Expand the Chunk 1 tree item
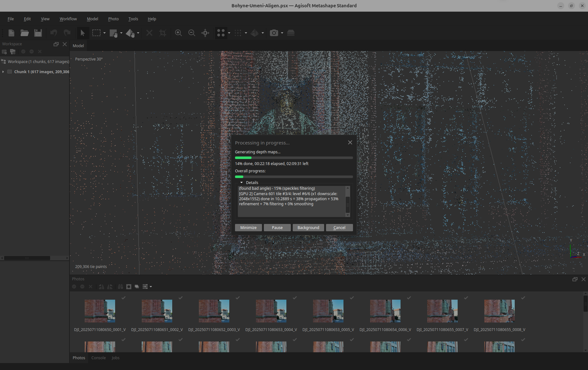588x370 pixels. pyautogui.click(x=3, y=72)
